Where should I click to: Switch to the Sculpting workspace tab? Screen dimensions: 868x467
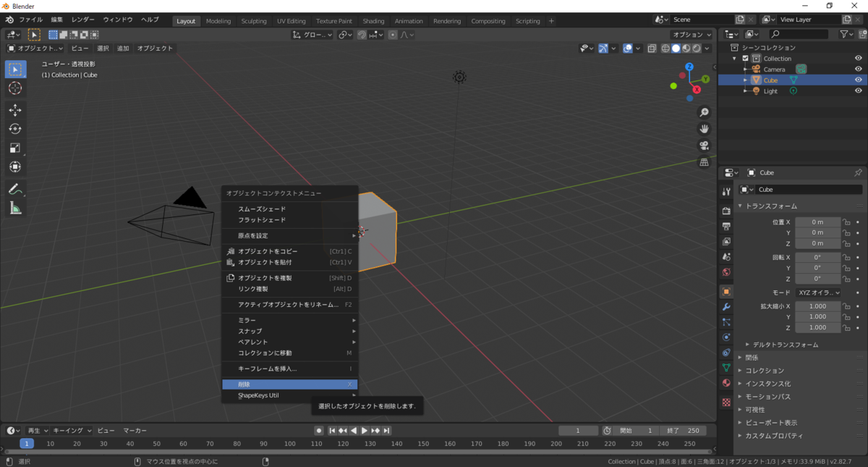(254, 21)
